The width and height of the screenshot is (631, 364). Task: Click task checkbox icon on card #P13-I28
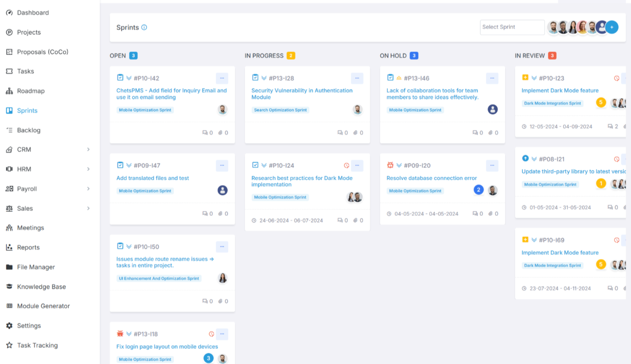255,78
